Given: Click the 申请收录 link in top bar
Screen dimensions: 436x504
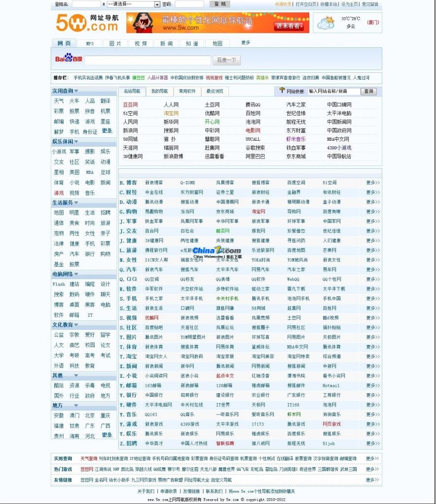Looking at the screenshot, I should (x=283, y=4).
